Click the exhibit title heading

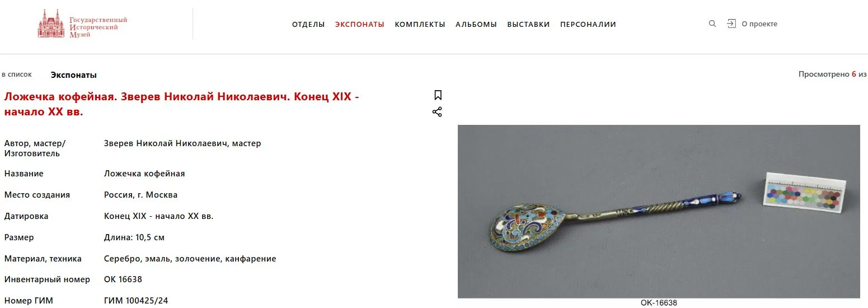182,104
